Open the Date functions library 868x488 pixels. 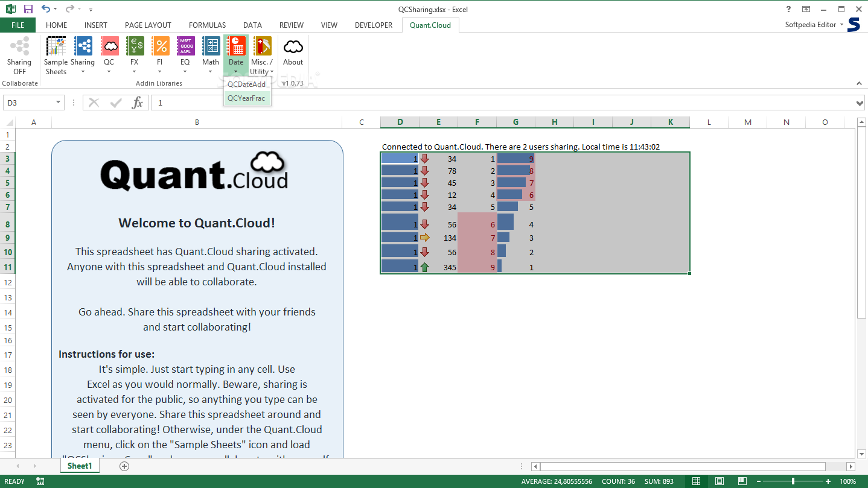point(236,55)
